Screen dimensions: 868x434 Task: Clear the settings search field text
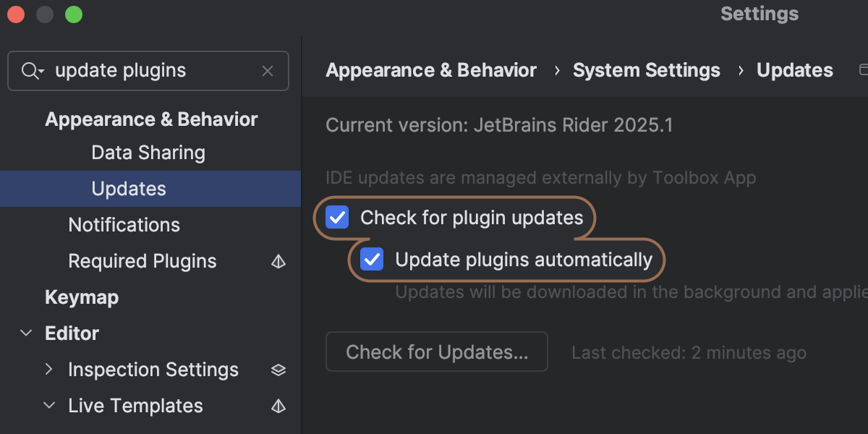coord(268,71)
